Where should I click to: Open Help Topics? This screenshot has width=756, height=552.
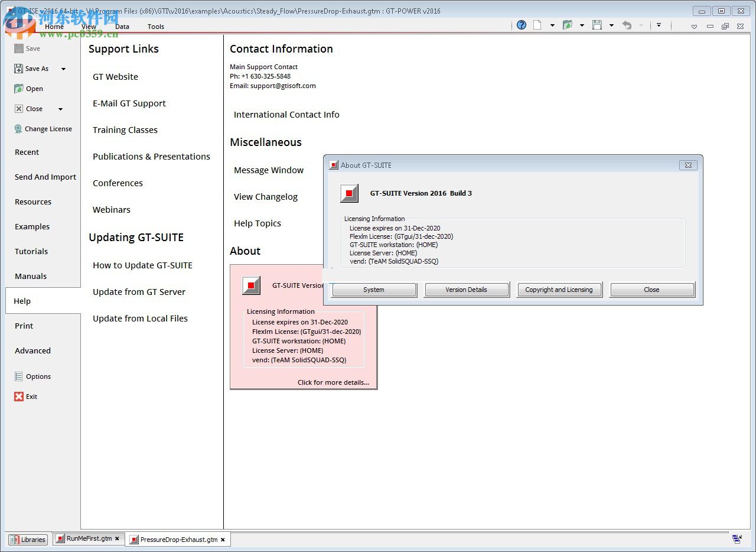click(x=258, y=223)
